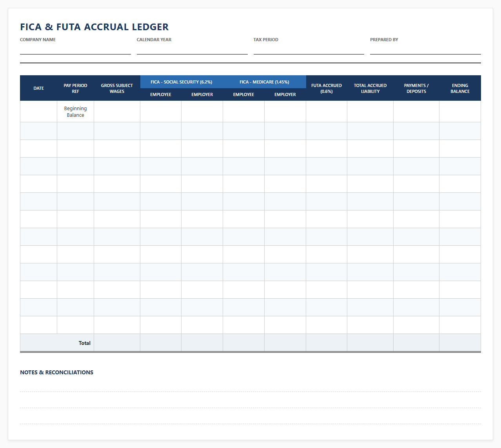Click the TOTAL ACCRUED LIABILITY column header
The height and width of the screenshot is (448, 501).
click(370, 88)
